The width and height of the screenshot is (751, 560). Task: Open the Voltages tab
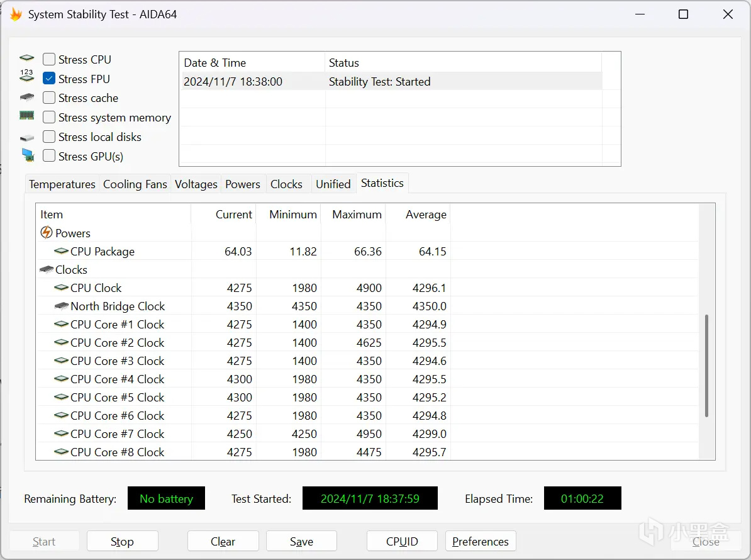[x=196, y=184]
